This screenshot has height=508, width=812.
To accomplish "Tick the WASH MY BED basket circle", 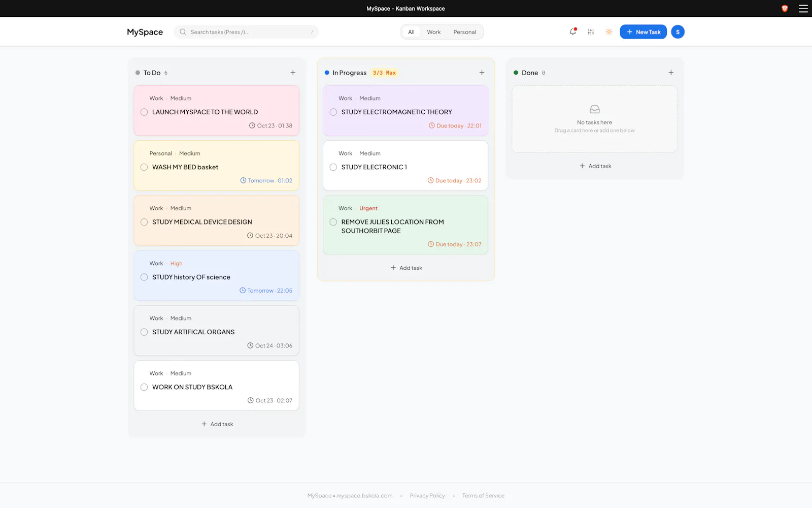I will (x=144, y=167).
